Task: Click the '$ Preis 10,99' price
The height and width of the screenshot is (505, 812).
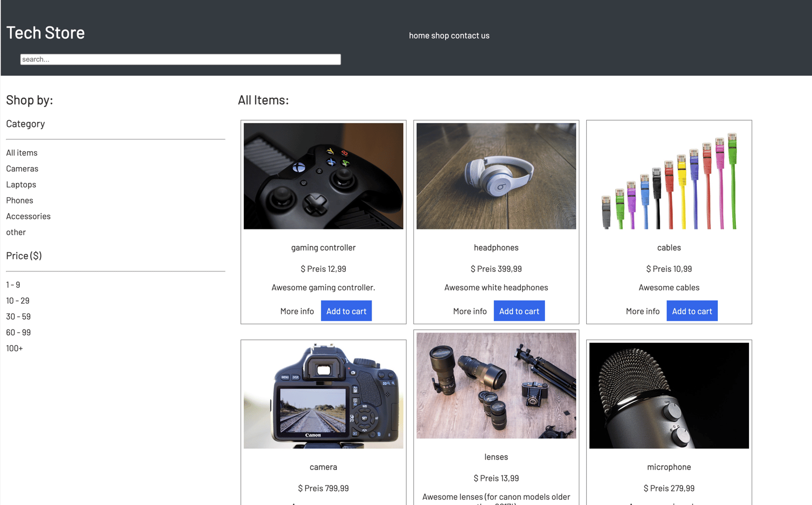Action: click(669, 269)
